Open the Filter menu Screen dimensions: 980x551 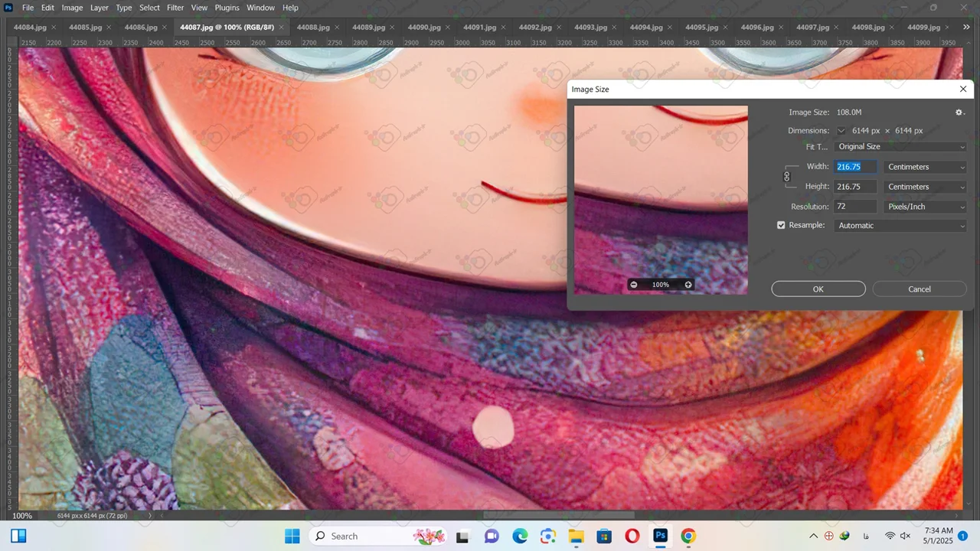click(175, 8)
